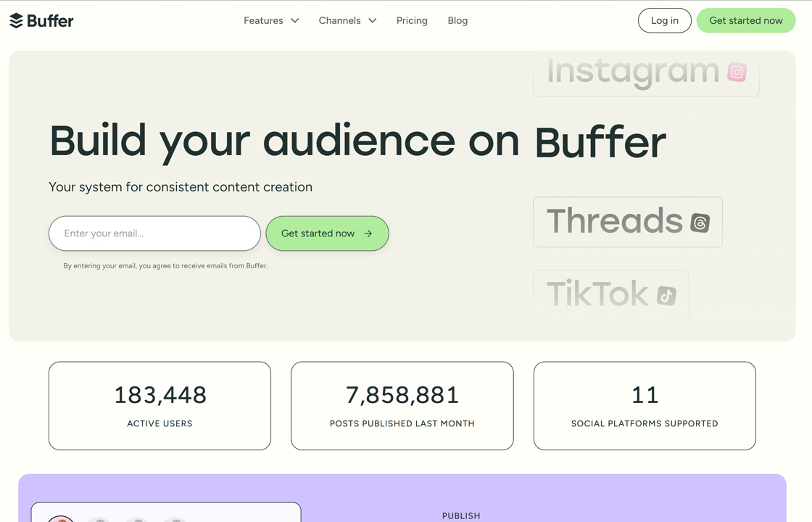This screenshot has height=522, width=812.
Task: Click the PUBLISH section label
Action: click(x=461, y=515)
